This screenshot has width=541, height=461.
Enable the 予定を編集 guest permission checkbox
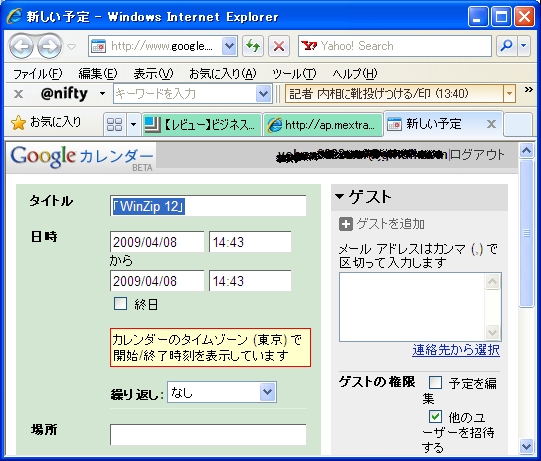tap(435, 383)
